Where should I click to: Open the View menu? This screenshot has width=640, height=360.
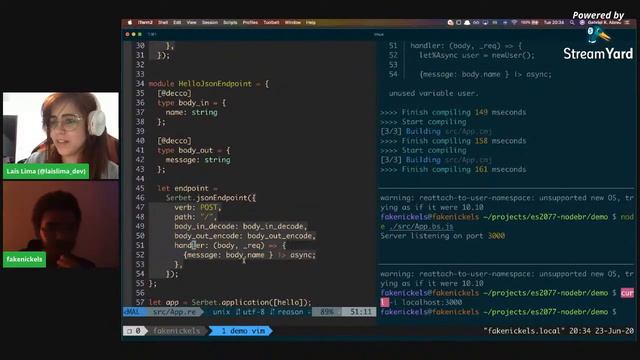[191, 22]
